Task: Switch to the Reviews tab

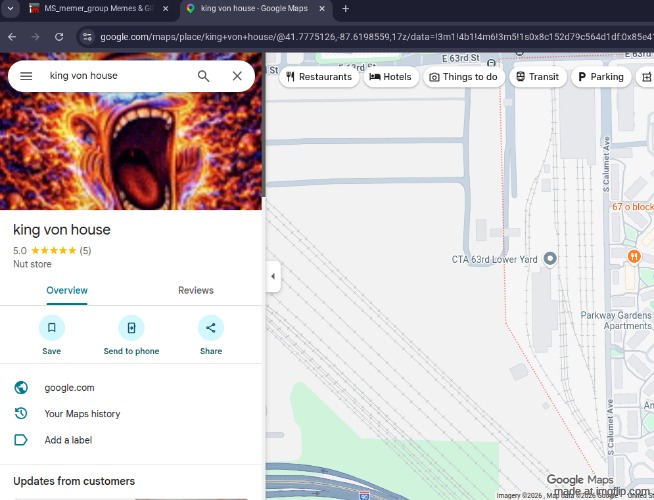Action: (196, 290)
